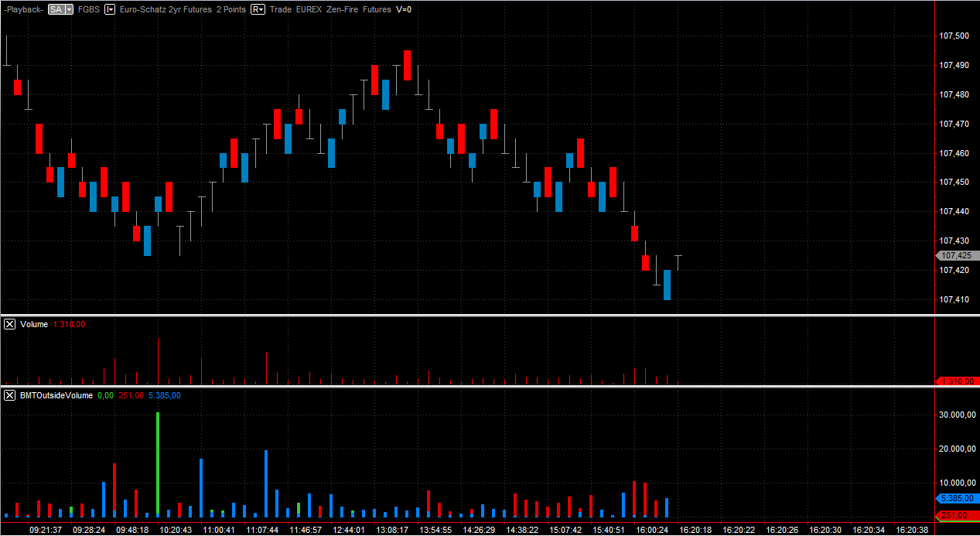Screen dimensions: 980x536
Task: Click the 107,480 price axis label
Action: 954,94
